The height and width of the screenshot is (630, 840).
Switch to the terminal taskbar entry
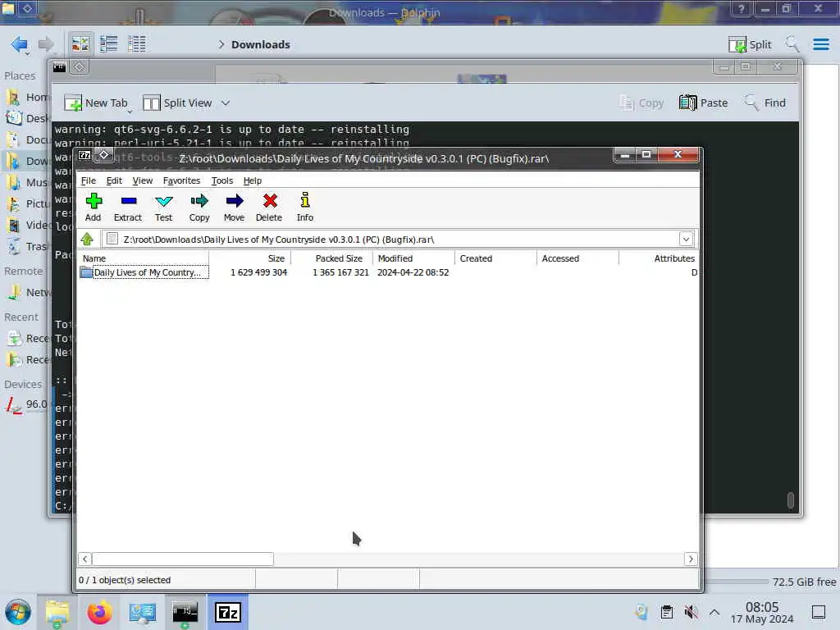click(185, 612)
